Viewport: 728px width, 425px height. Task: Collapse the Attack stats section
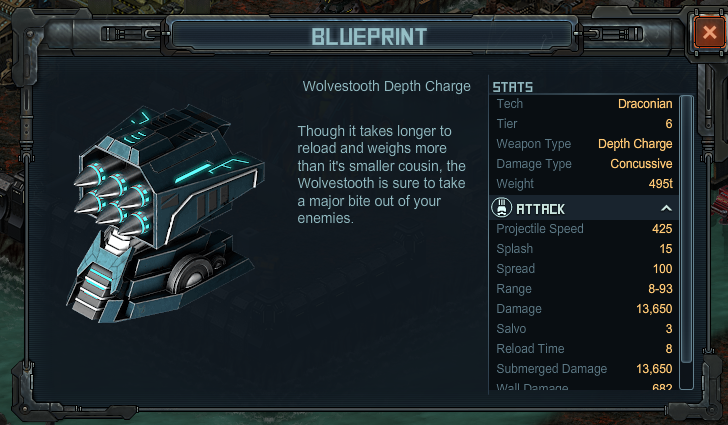[666, 209]
